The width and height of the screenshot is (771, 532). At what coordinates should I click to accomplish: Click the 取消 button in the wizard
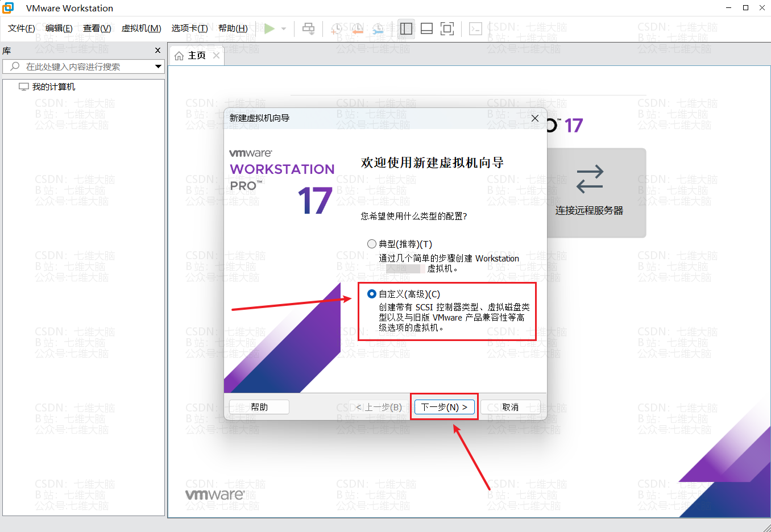click(511, 407)
